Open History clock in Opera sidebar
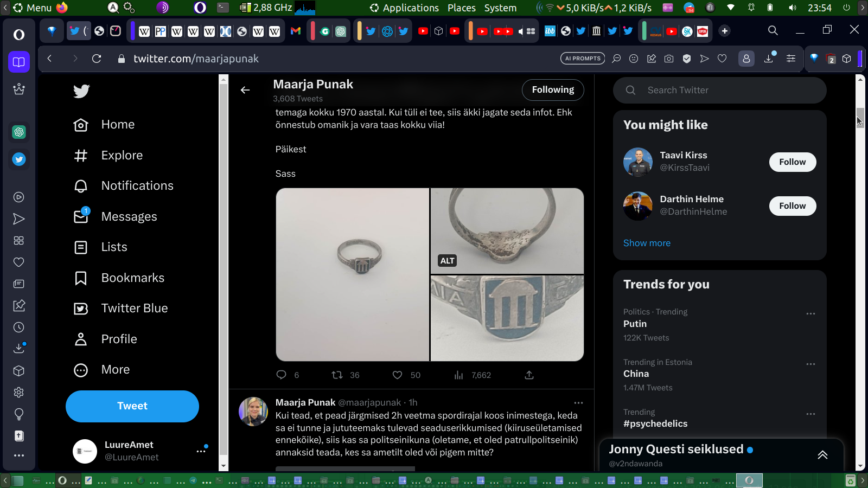The height and width of the screenshot is (488, 868). [x=19, y=328]
